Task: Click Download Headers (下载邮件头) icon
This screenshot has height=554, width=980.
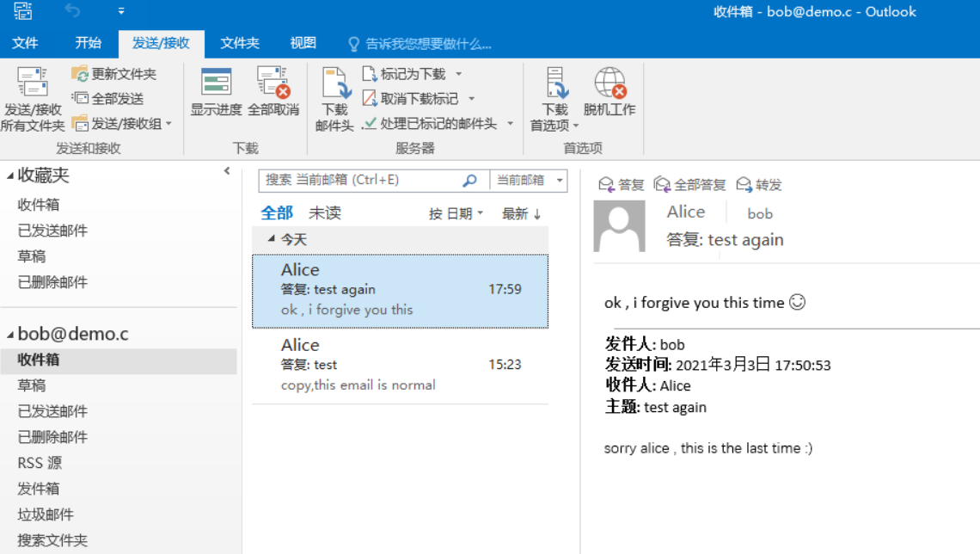Action: (x=335, y=84)
